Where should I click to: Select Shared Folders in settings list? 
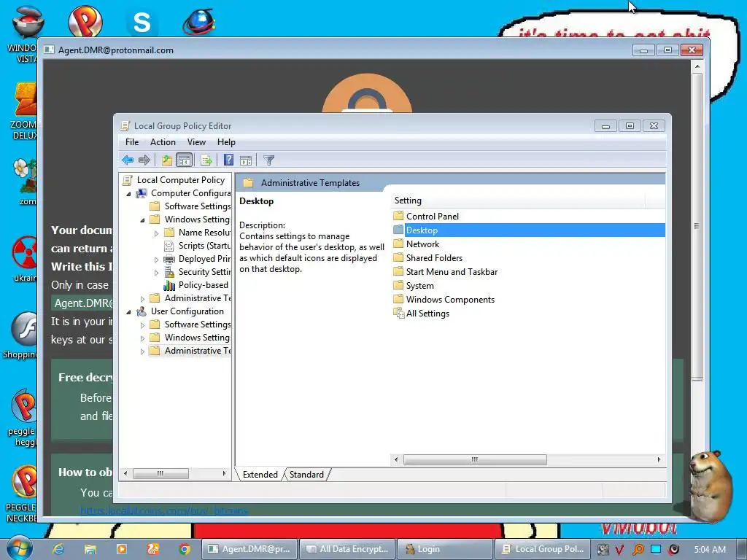(x=434, y=257)
